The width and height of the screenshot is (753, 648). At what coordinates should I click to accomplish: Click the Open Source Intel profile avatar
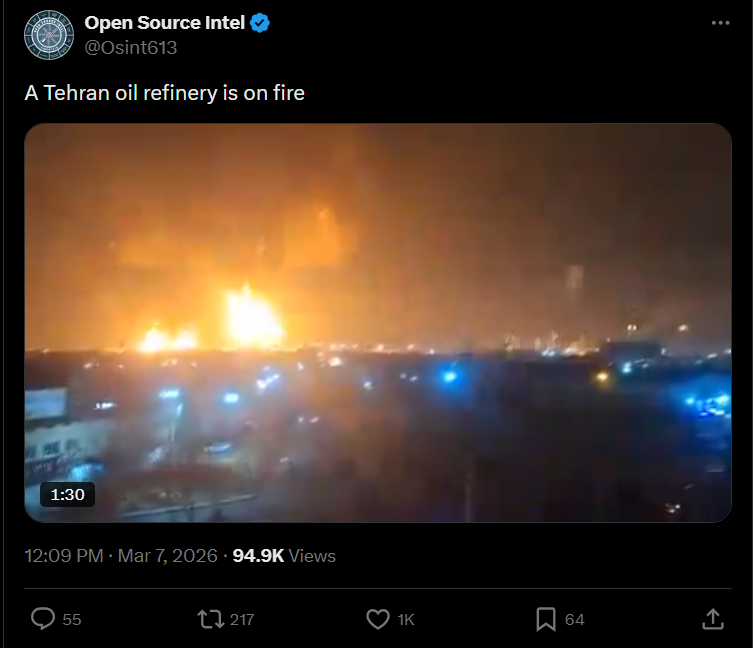click(49, 35)
